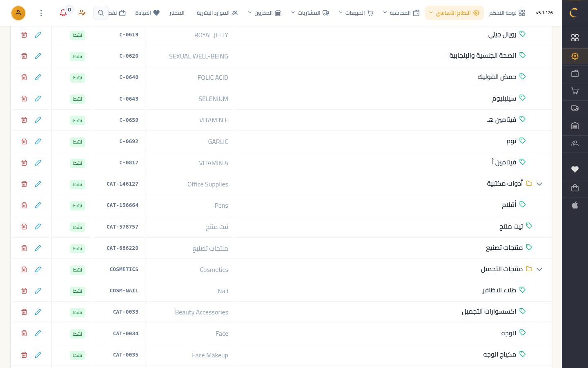Open the search button in top bar
Viewport: 588px width, 368px height.
pos(101,13)
